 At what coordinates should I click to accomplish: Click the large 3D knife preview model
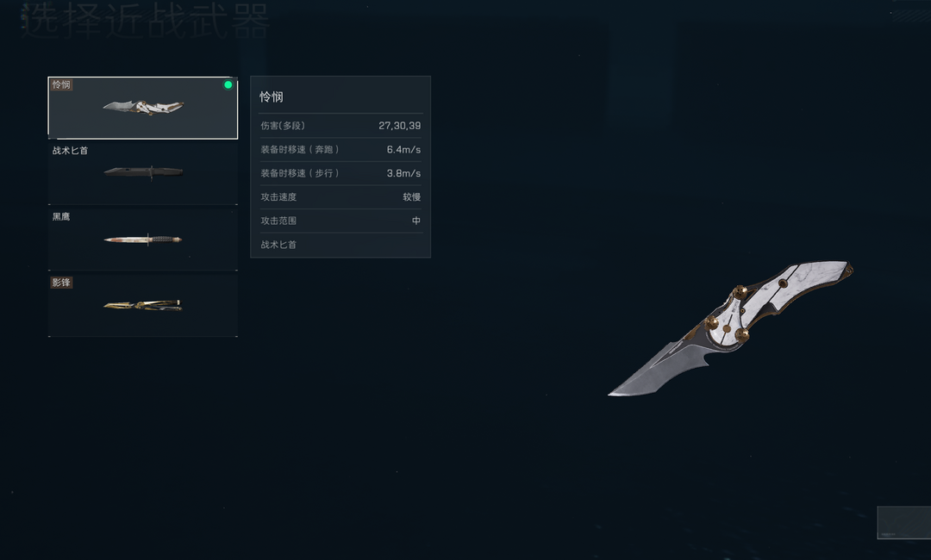click(730, 328)
